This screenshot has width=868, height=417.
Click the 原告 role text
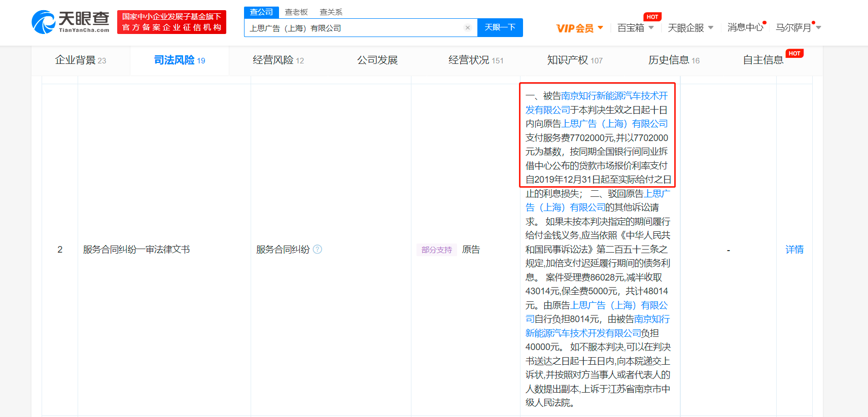click(471, 250)
